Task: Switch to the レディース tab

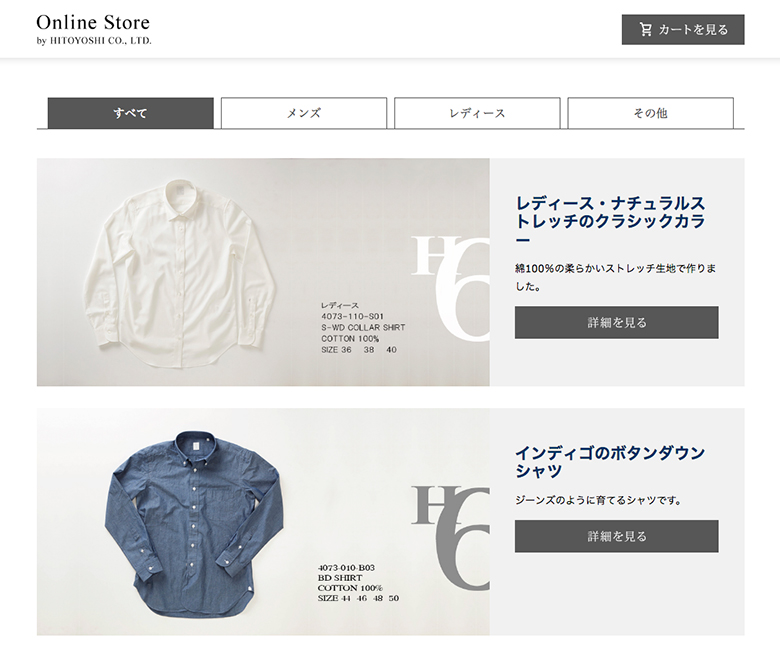Action: point(477,113)
